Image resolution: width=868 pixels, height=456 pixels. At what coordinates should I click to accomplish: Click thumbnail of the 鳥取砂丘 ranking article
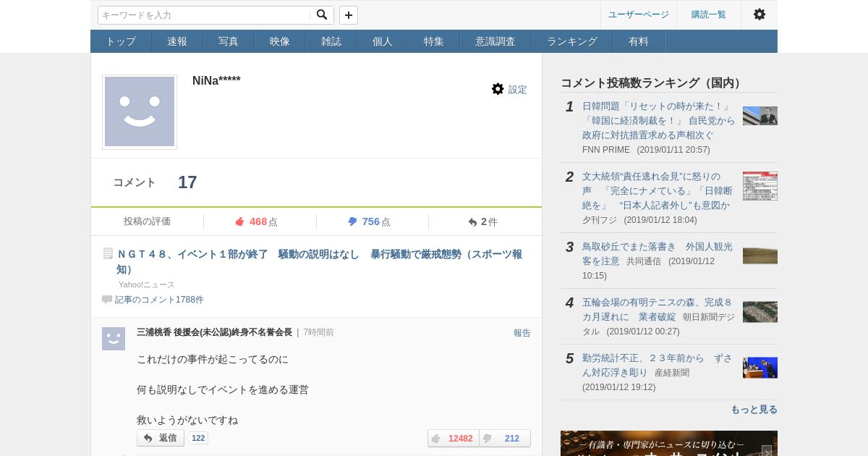click(x=760, y=256)
